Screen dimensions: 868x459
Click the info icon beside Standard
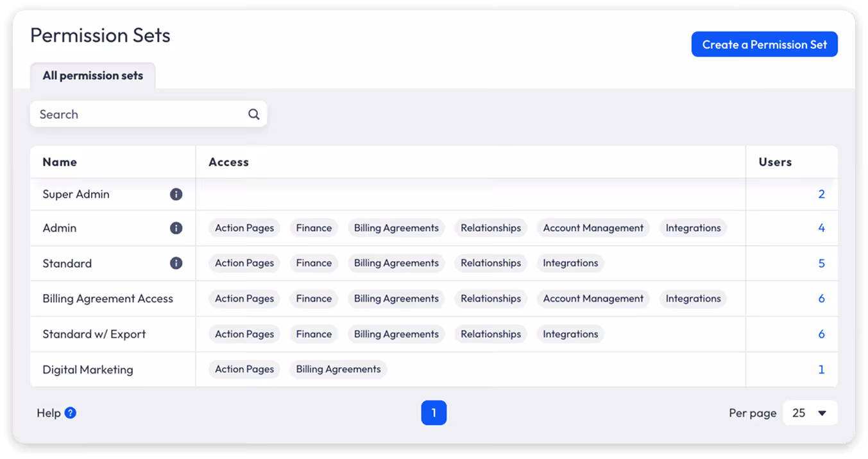click(x=176, y=263)
